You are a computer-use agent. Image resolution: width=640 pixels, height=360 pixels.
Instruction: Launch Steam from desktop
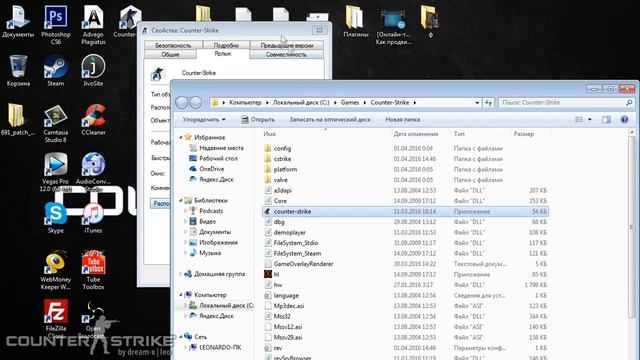pos(56,70)
